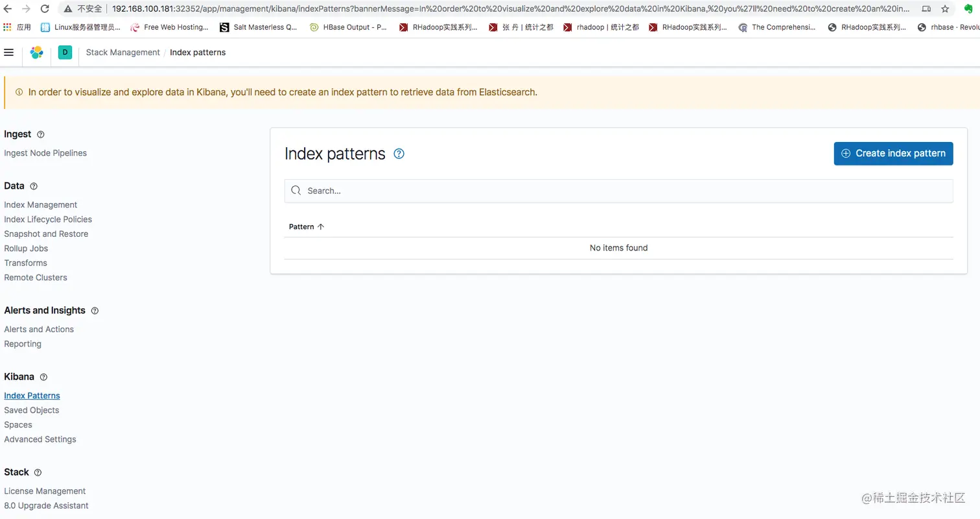Open the HBase Output bookmark

pos(349,27)
